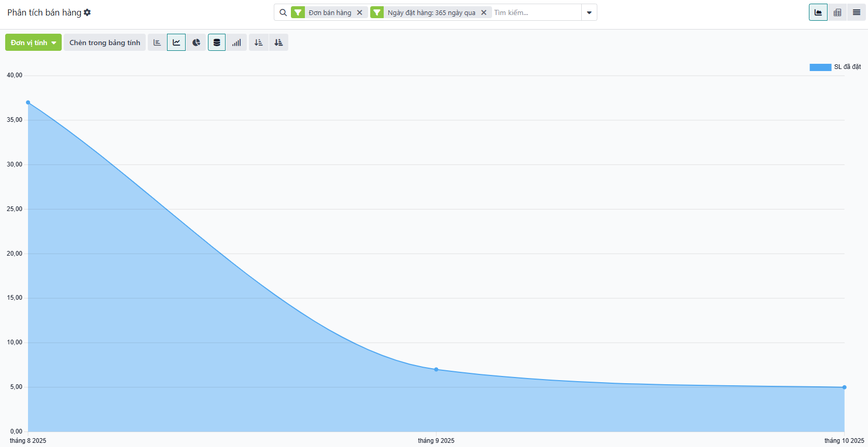This screenshot has width=868, height=447.
Task: Expand the Đơn vị tính measures dropdown
Action: pos(33,43)
